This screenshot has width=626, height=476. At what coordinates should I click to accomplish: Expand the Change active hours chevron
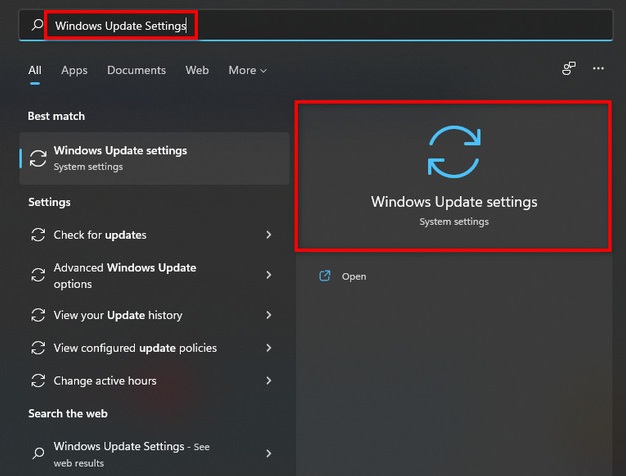pyautogui.click(x=269, y=381)
